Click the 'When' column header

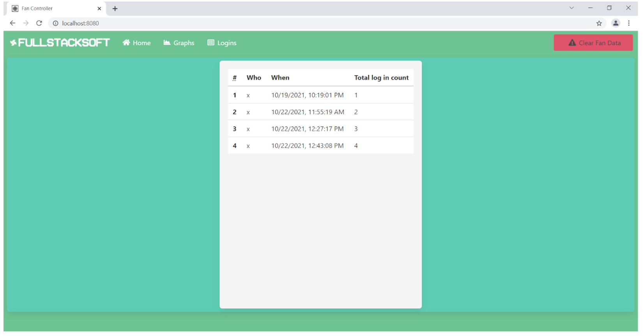click(x=280, y=78)
